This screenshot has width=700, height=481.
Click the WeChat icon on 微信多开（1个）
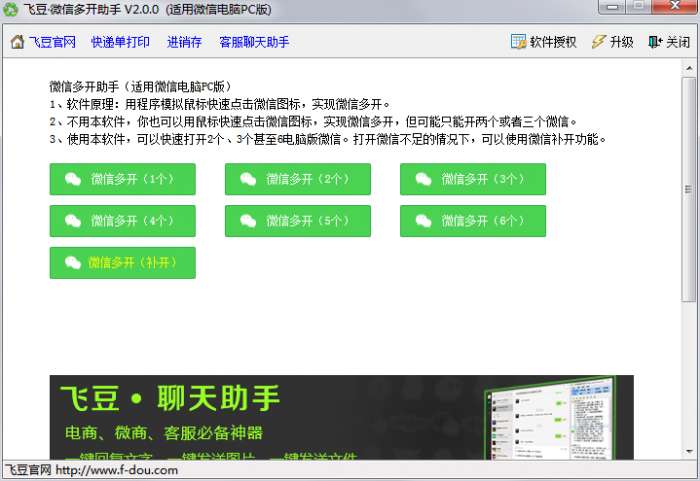point(73,179)
